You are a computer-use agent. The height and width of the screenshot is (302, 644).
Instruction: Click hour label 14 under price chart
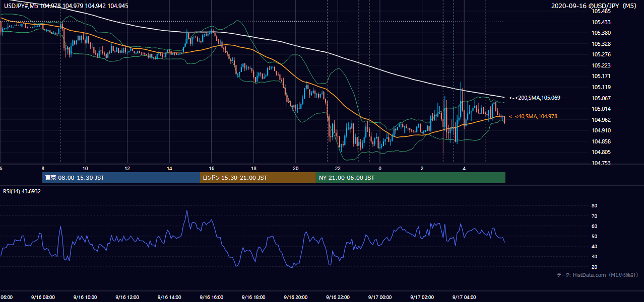point(169,168)
